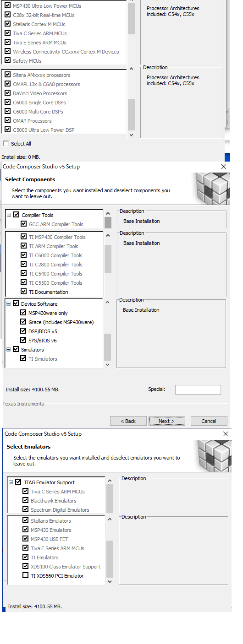Screen dimensions: 243x644
Task: Uncheck JTAG Emulator Support group
Action: click(x=18, y=482)
